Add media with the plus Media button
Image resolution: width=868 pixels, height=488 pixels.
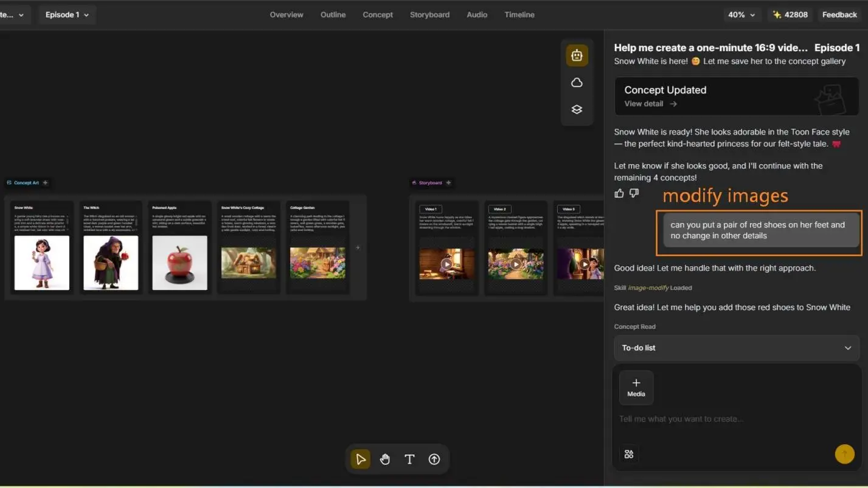636,388
